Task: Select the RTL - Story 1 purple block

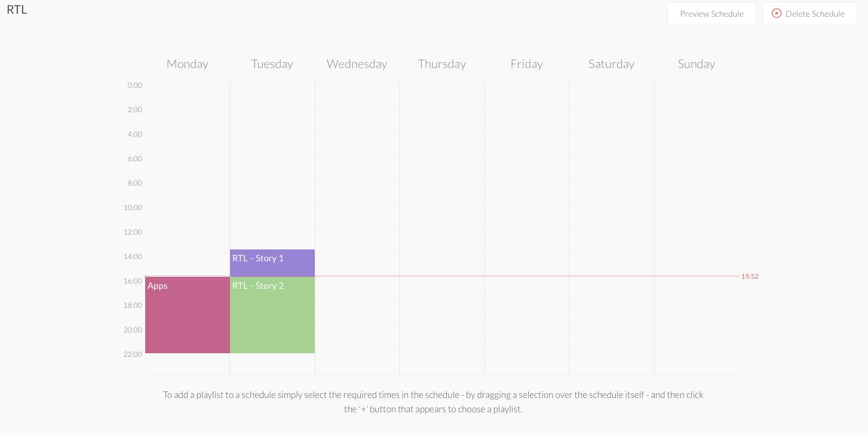Action: (272, 263)
